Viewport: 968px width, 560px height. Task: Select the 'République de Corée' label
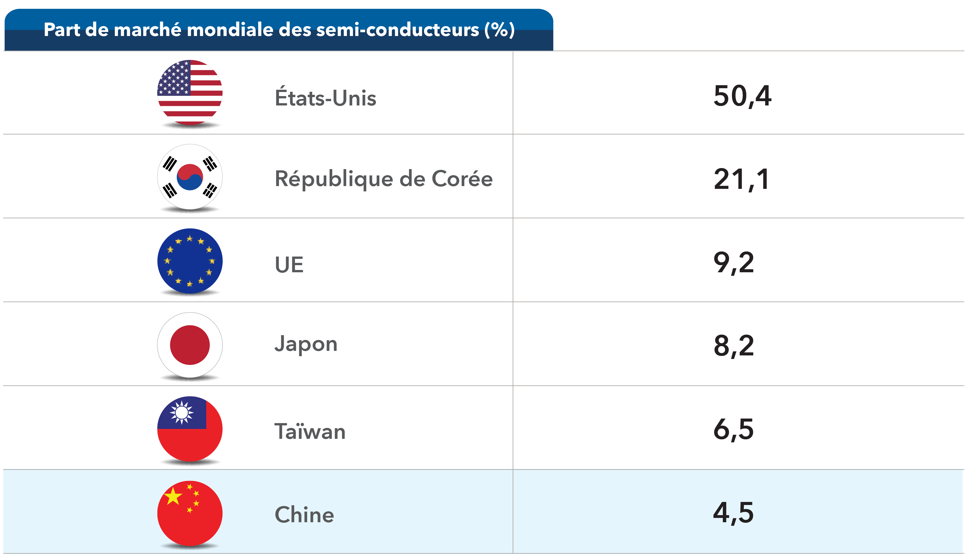point(383,179)
